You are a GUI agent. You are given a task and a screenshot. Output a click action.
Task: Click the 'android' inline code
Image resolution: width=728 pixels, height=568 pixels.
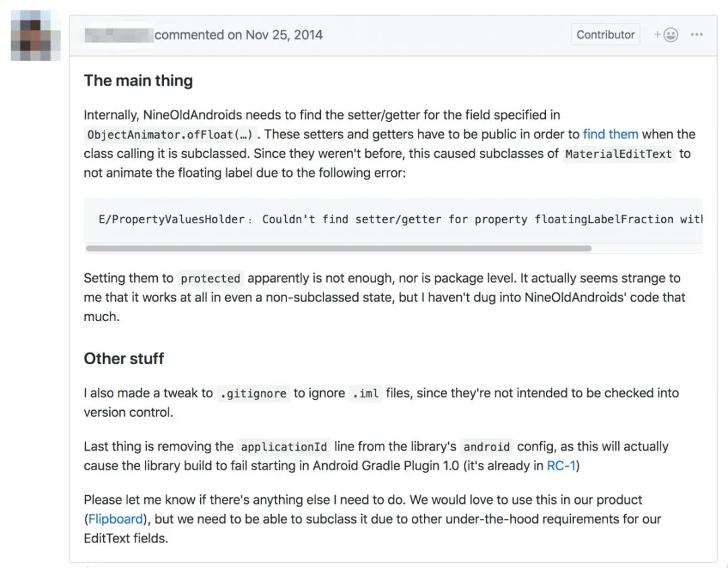[487, 447]
